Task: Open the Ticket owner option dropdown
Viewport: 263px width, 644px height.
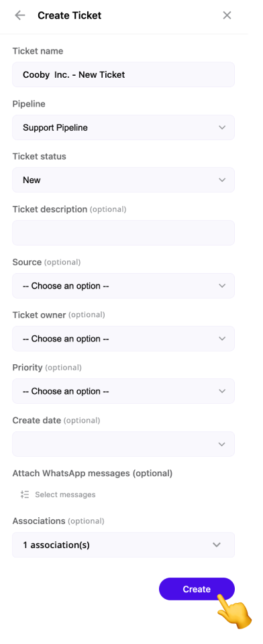Action: (123, 339)
